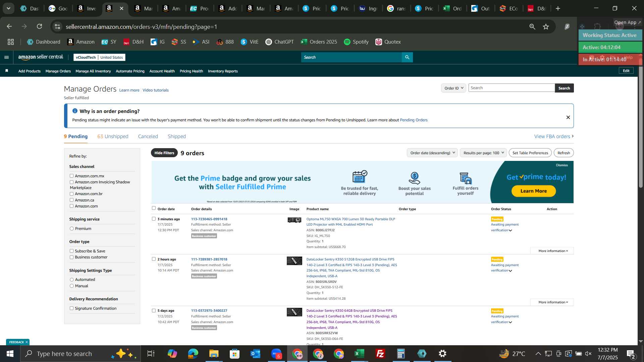Click Optoma projector product thumbnail
644x362 pixels.
[294, 220]
